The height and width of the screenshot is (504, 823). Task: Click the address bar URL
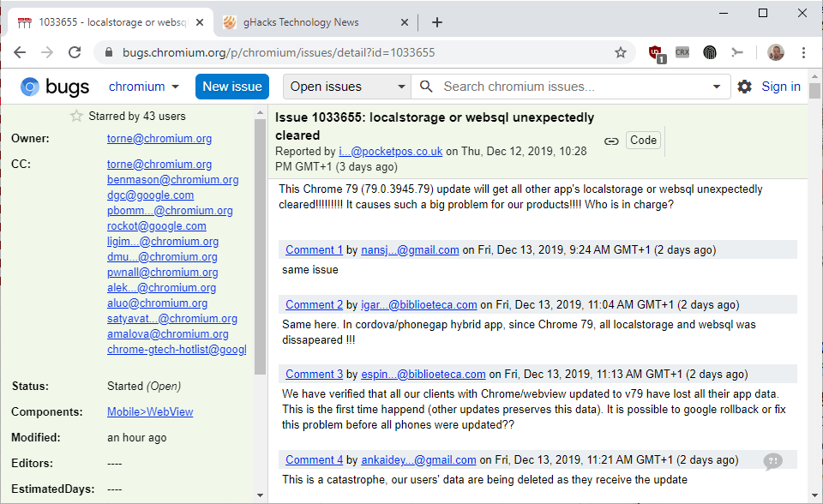[x=278, y=52]
